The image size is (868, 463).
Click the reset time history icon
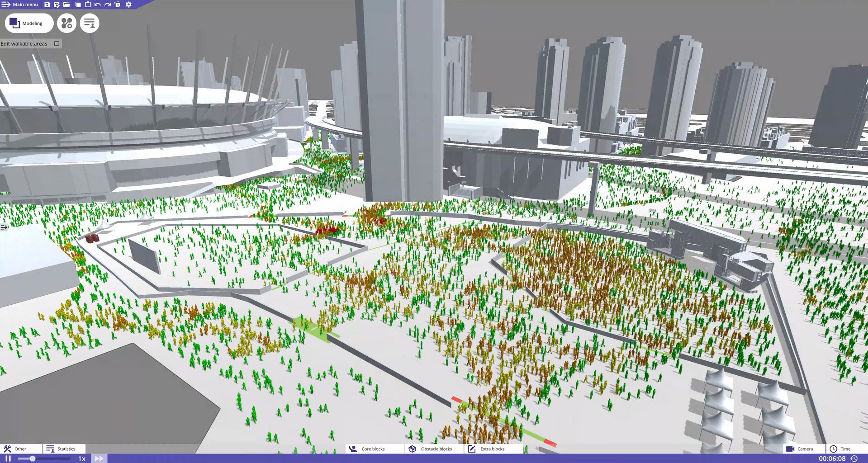[854, 458]
